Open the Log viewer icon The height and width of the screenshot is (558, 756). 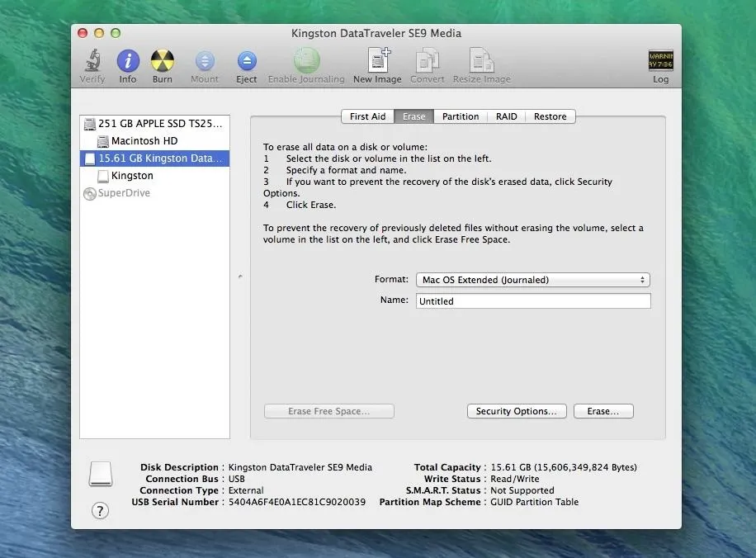pos(660,62)
